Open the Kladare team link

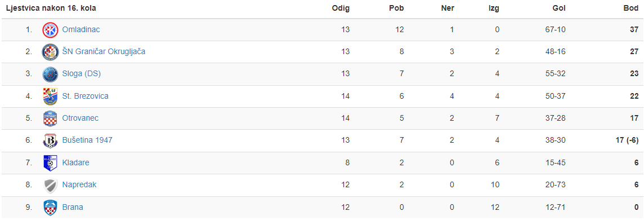click(x=75, y=163)
